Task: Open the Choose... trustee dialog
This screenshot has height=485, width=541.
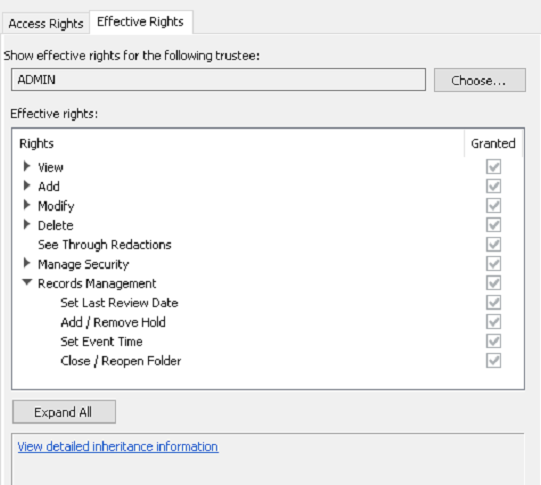Action: click(x=480, y=80)
